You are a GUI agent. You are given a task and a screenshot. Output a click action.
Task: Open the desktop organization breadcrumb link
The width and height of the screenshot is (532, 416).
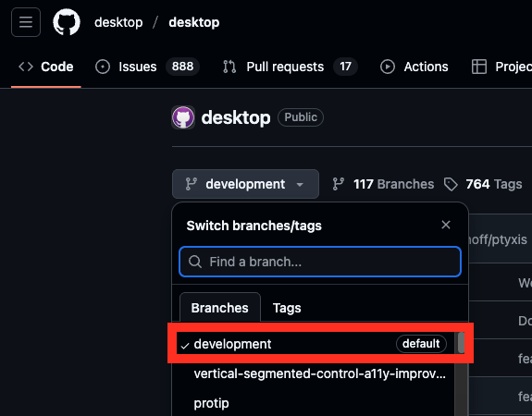pyautogui.click(x=118, y=22)
